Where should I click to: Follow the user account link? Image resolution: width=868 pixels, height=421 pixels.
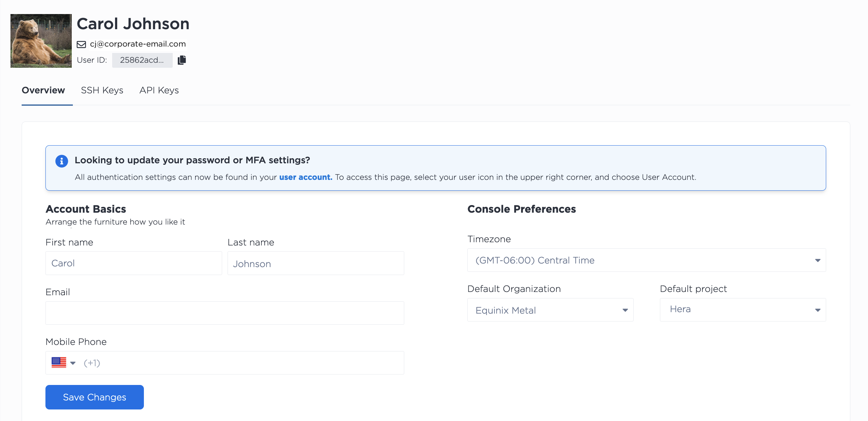coord(306,177)
